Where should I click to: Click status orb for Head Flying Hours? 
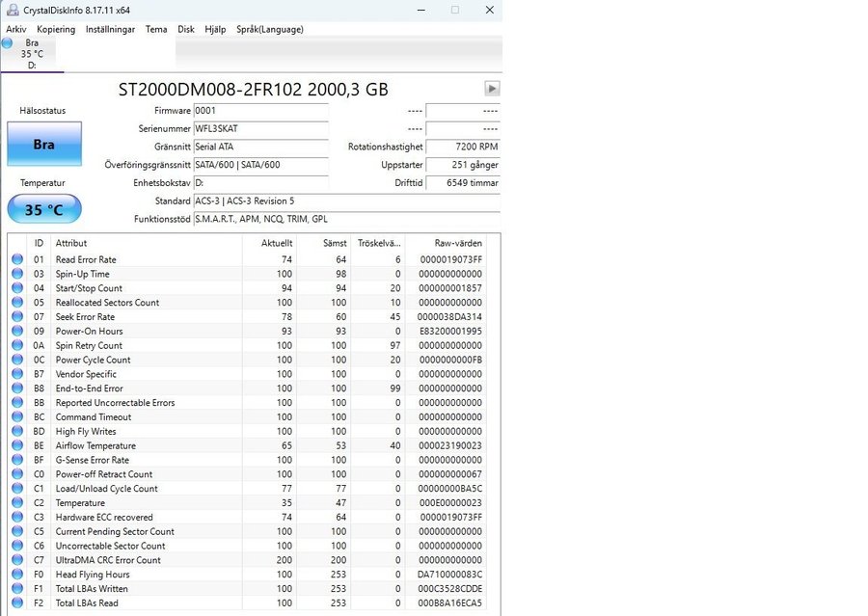17,574
